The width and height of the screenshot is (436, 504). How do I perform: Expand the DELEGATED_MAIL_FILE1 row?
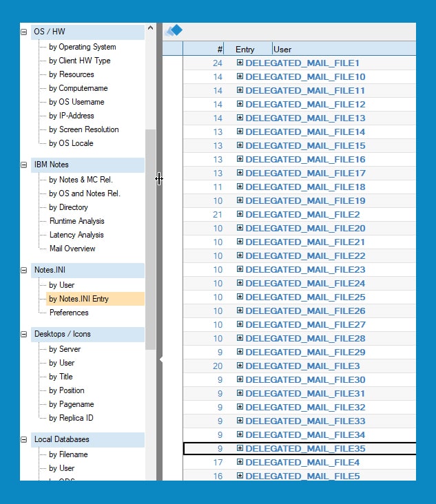(240, 63)
